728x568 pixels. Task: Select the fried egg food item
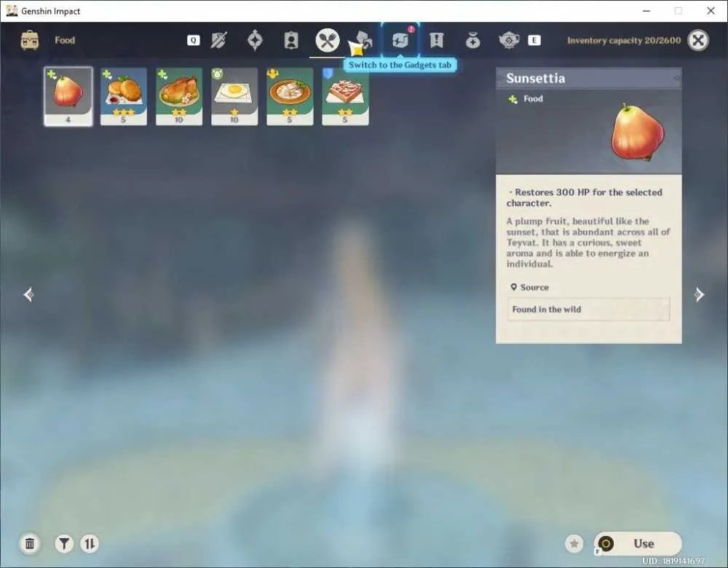point(234,96)
